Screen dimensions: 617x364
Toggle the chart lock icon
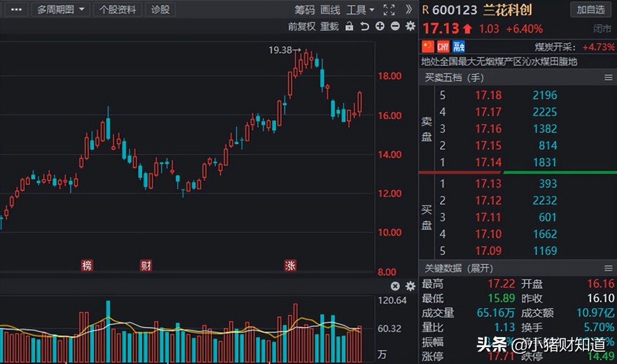(x=349, y=27)
